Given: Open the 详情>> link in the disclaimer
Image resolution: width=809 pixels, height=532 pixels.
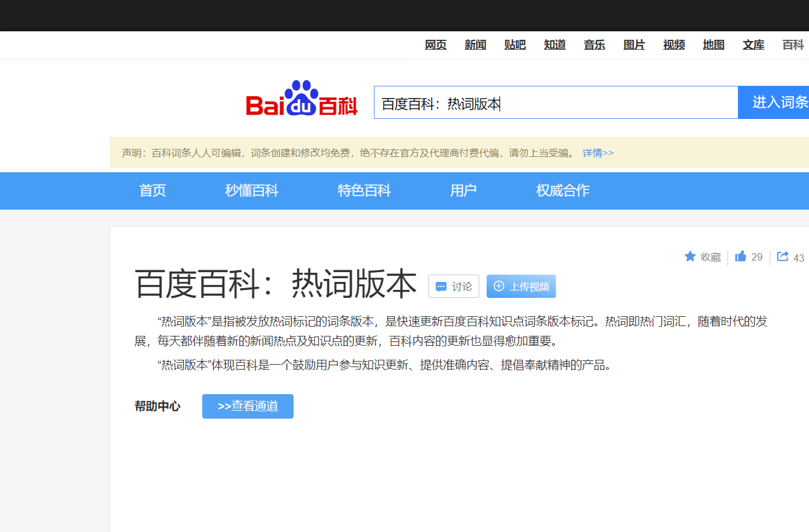Looking at the screenshot, I should 599,153.
